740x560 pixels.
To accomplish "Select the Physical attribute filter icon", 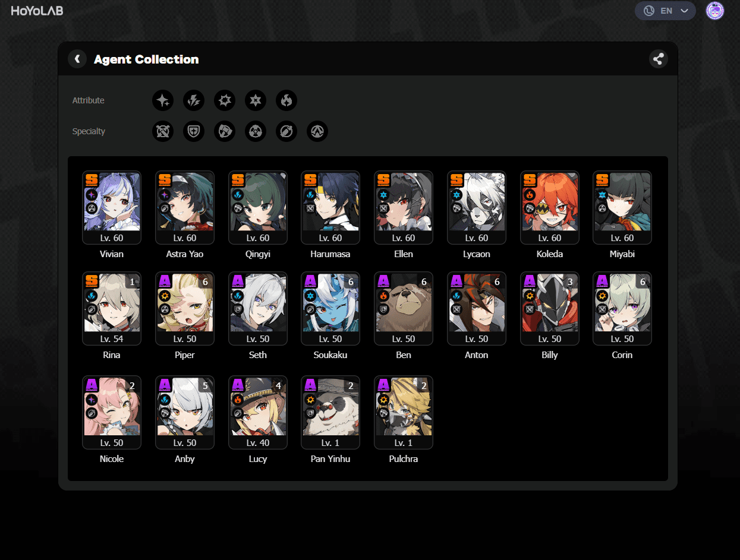I will [x=225, y=100].
